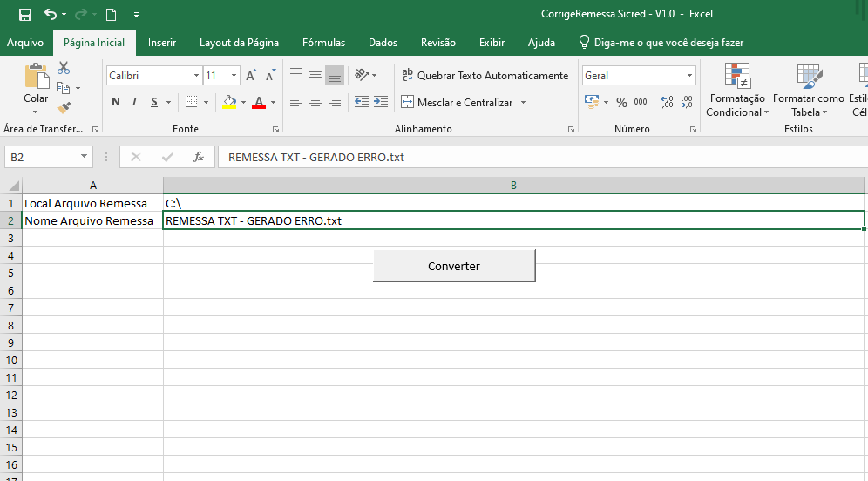The image size is (868, 481).
Task: Switch to the Inserir ribbon tab
Action: 162,43
